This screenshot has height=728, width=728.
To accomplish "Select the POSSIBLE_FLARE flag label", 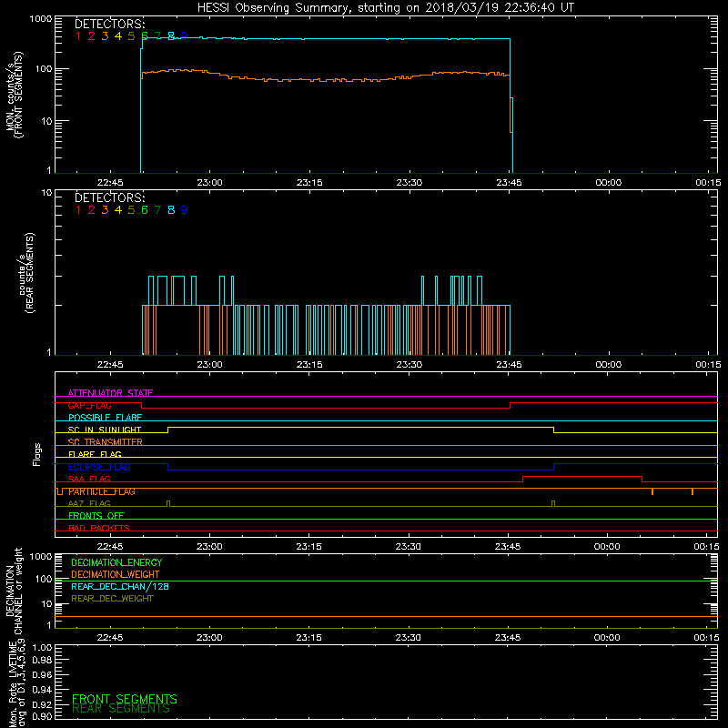I will (x=105, y=418).
